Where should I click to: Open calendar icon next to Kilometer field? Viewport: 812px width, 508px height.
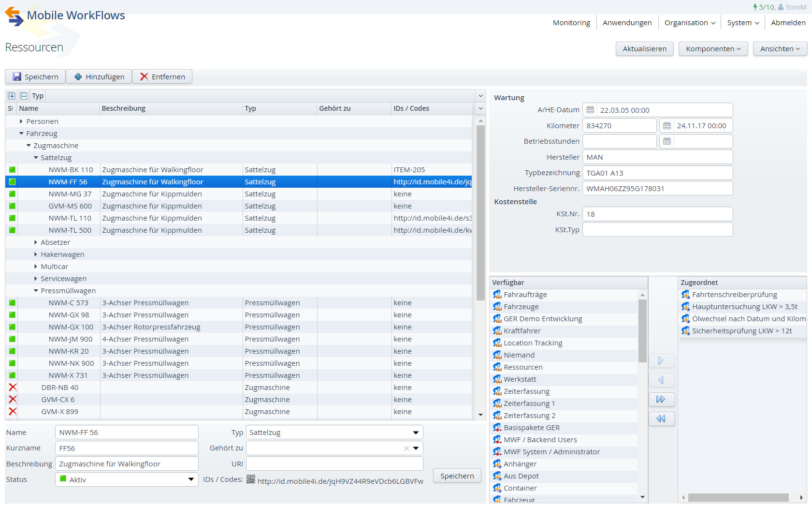click(667, 126)
